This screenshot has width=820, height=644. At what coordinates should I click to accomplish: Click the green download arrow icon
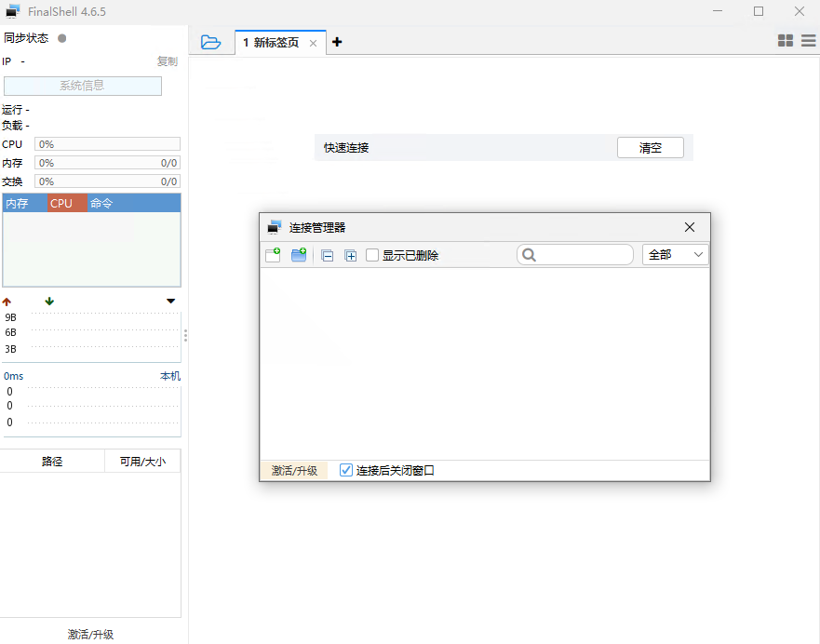[49, 302]
